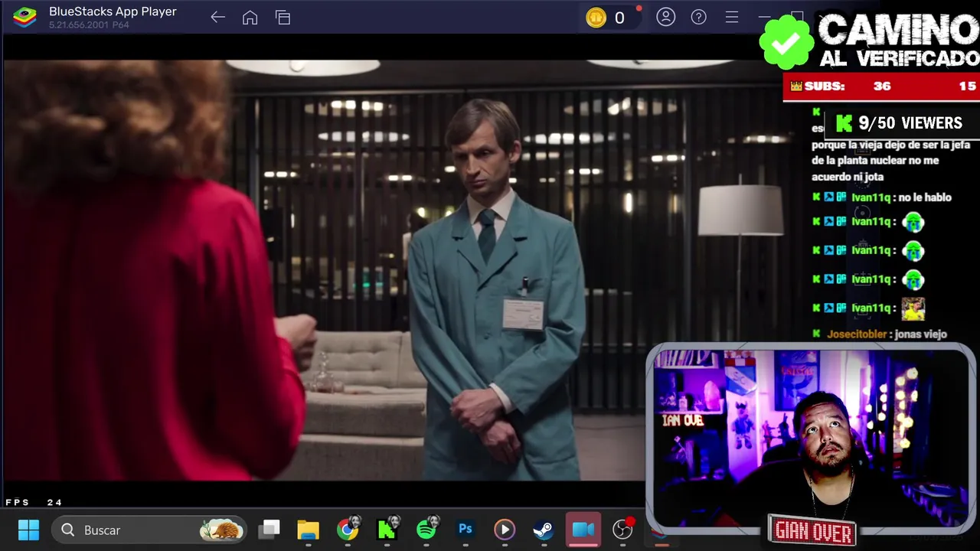This screenshot has width=980, height=551.
Task: Open the BlueStacks hamburger menu
Action: pyautogui.click(x=732, y=17)
